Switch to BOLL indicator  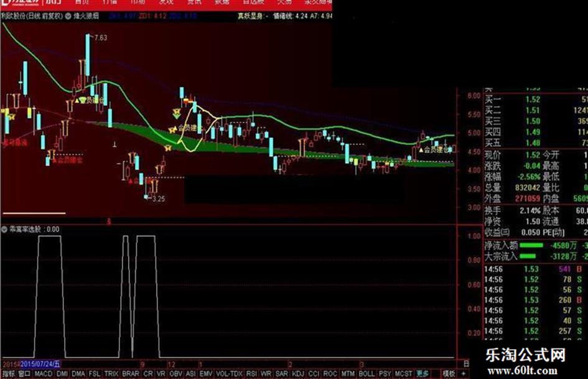click(366, 374)
